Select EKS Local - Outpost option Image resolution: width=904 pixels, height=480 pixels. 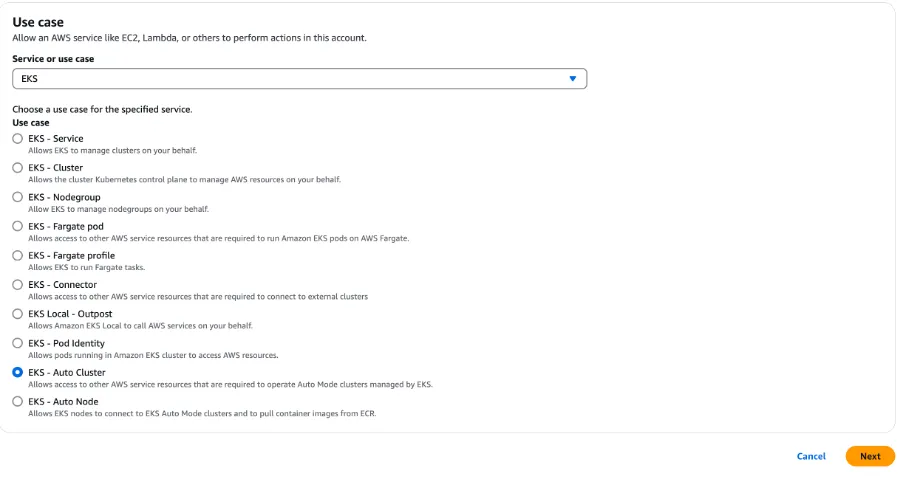click(x=18, y=314)
